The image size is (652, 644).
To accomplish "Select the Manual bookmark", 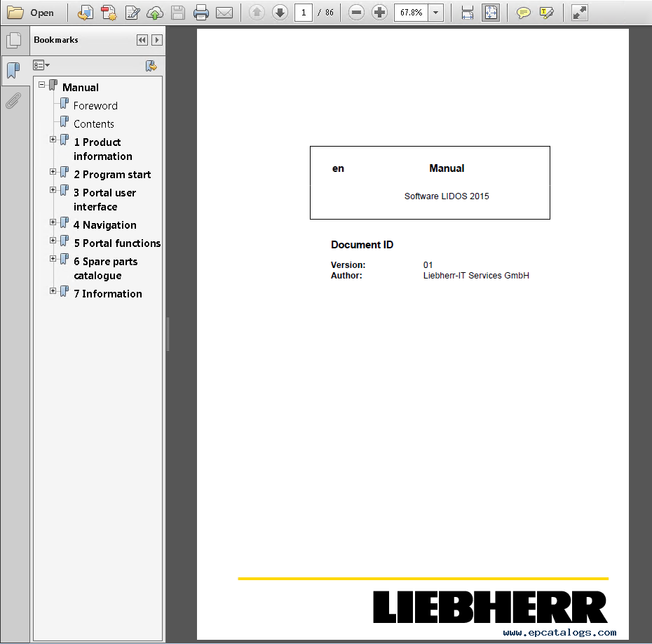I will coord(80,88).
